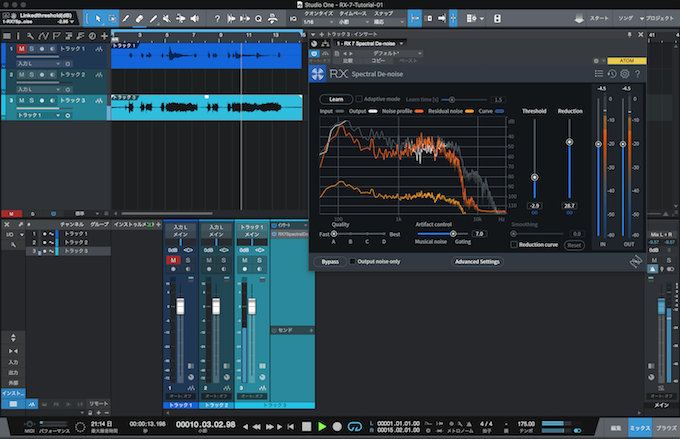
Task: Switch to ブラウズ view tab
Action: point(666,428)
